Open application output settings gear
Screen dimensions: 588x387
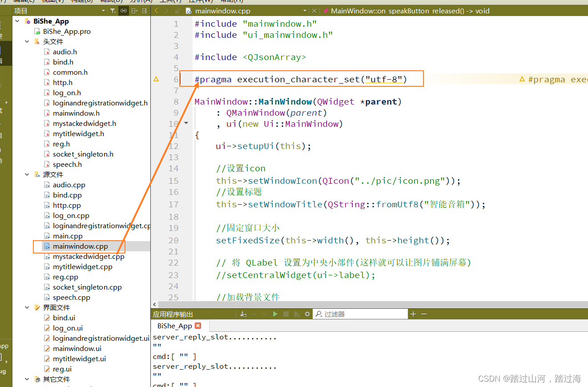click(307, 314)
